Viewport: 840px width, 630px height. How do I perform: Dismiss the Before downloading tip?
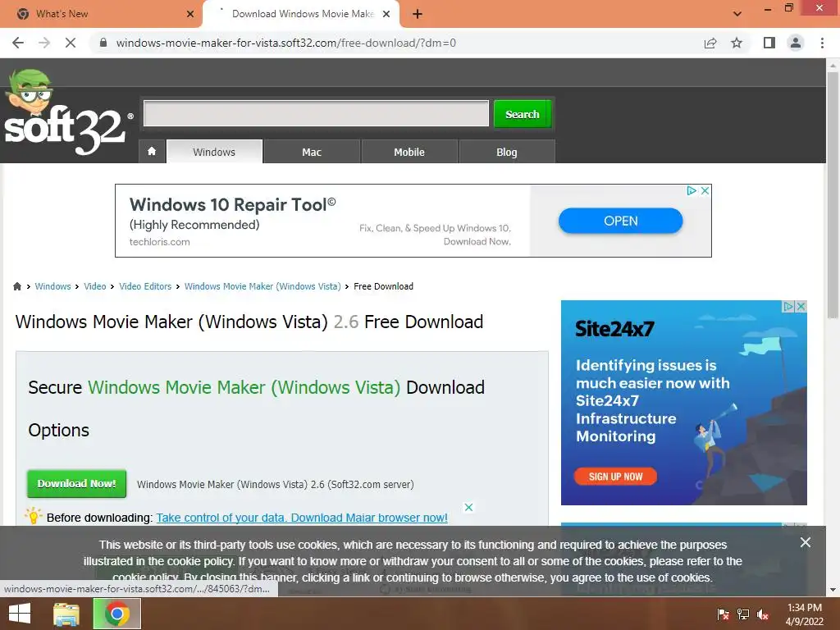[468, 507]
